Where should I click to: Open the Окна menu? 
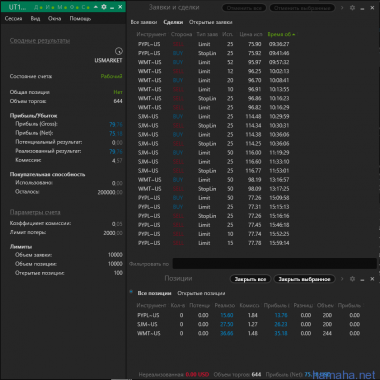click(55, 19)
